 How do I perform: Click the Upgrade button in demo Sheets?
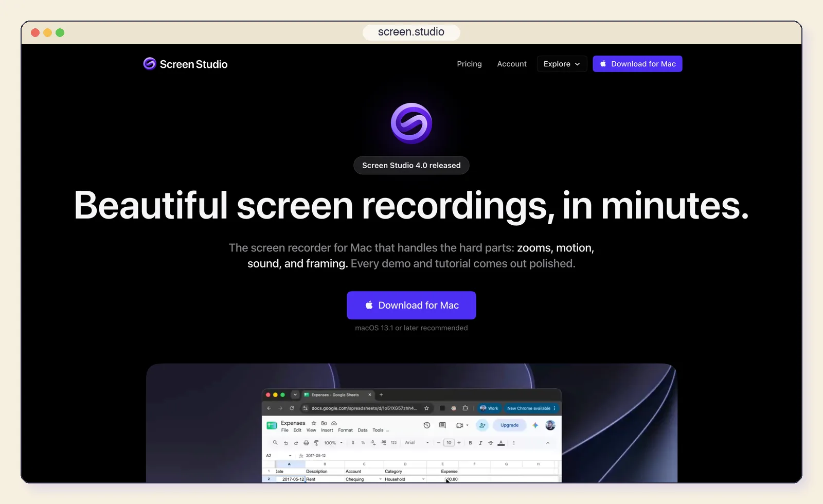click(510, 425)
